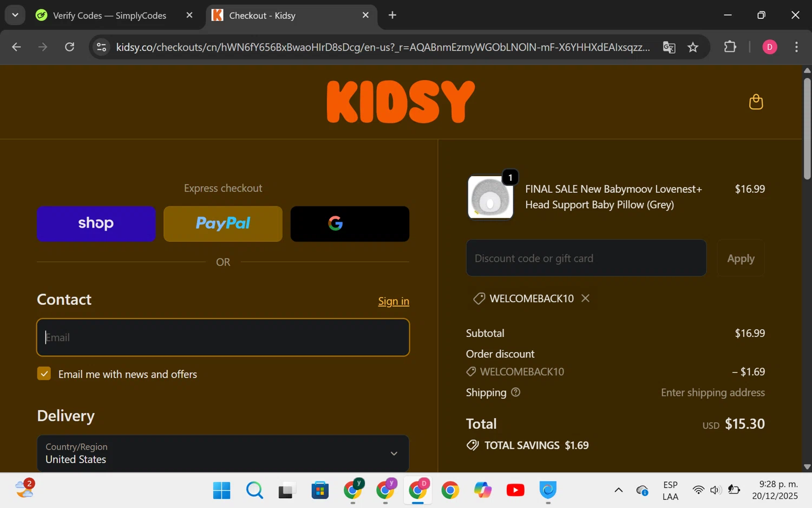Click the browser address bar URL
The width and height of the screenshot is (812, 508).
383,47
